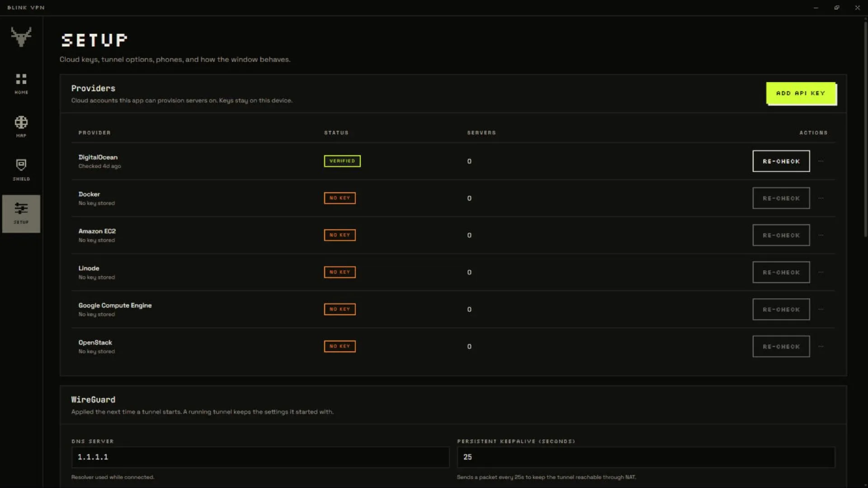Click the 'Checked 4d ago' text
This screenshot has width=868, height=488.
point(99,166)
